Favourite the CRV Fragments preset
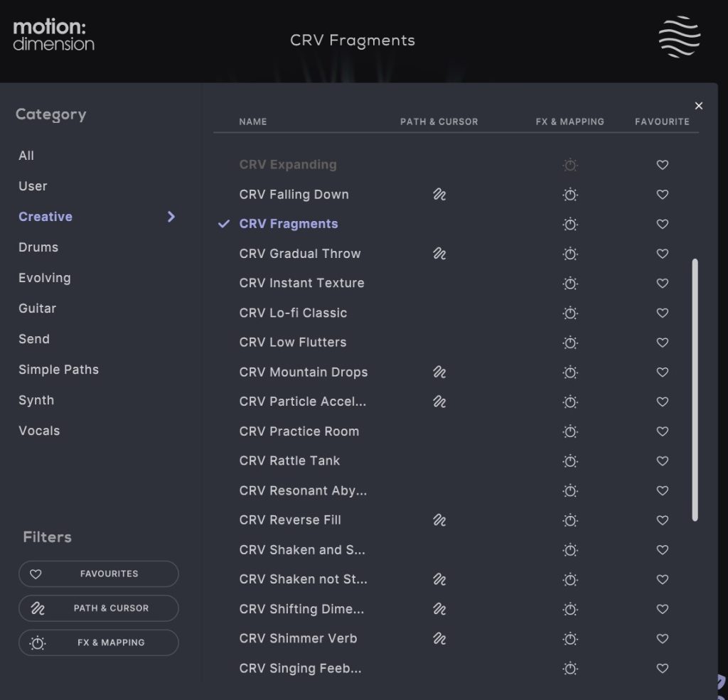 point(662,224)
